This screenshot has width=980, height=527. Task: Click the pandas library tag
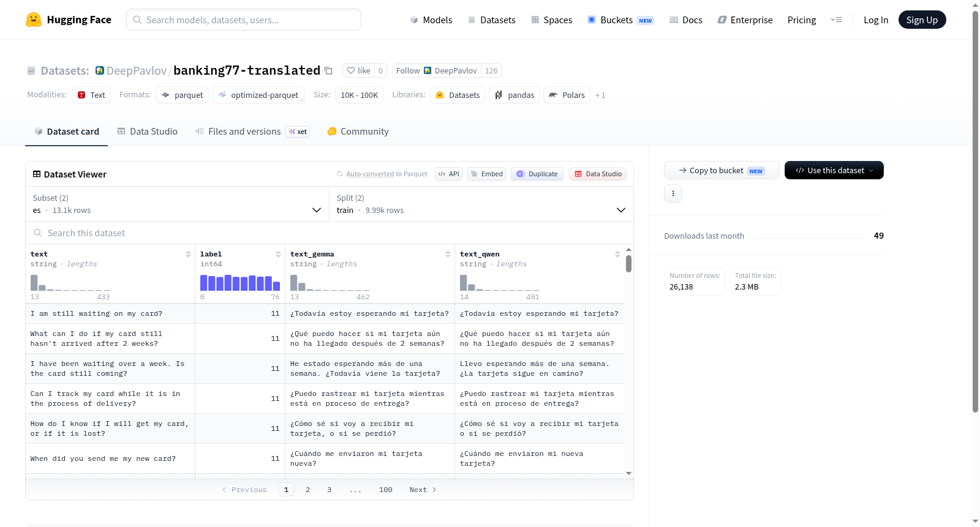click(514, 95)
